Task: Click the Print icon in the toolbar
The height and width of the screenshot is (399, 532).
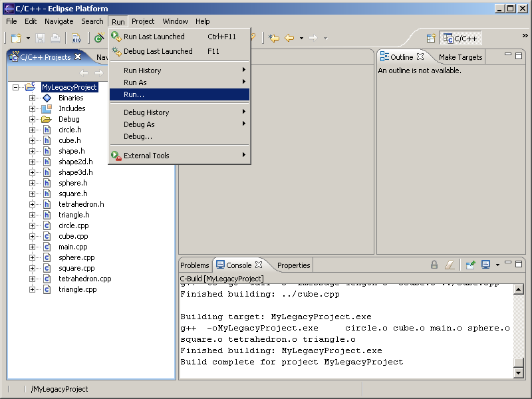Action: (x=55, y=39)
